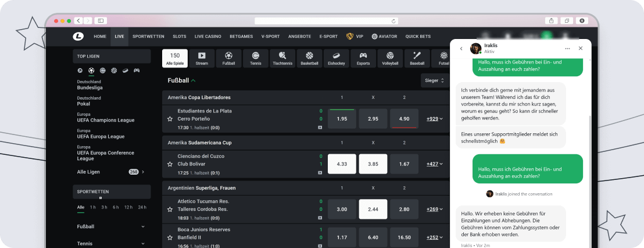The width and height of the screenshot is (644, 248).
Task: Open the Slots navigation item
Action: (180, 37)
